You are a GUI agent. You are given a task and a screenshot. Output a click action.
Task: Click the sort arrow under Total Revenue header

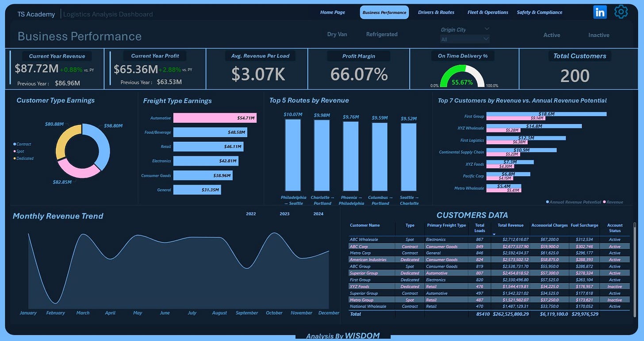click(494, 233)
